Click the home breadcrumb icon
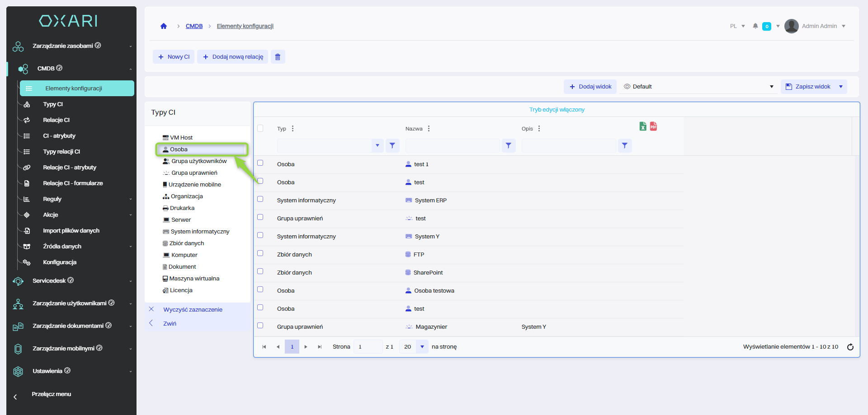Image resolution: width=868 pixels, height=415 pixels. [164, 26]
